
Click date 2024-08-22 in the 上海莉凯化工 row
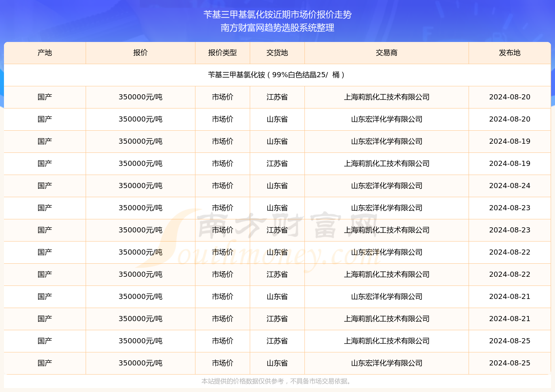coord(510,274)
